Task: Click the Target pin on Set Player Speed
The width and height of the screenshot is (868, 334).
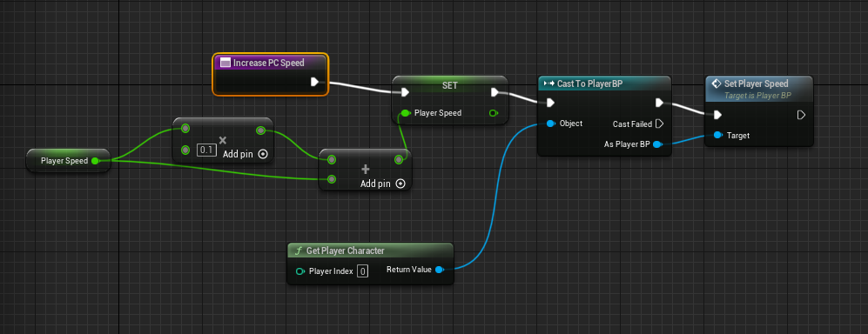Action: pos(717,135)
